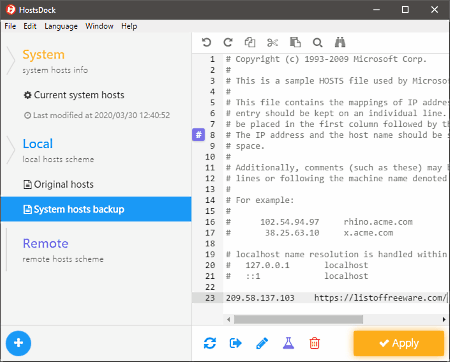The height and width of the screenshot is (362, 450).
Task: Click the Copy icon in editor toolbar
Action: (250, 42)
